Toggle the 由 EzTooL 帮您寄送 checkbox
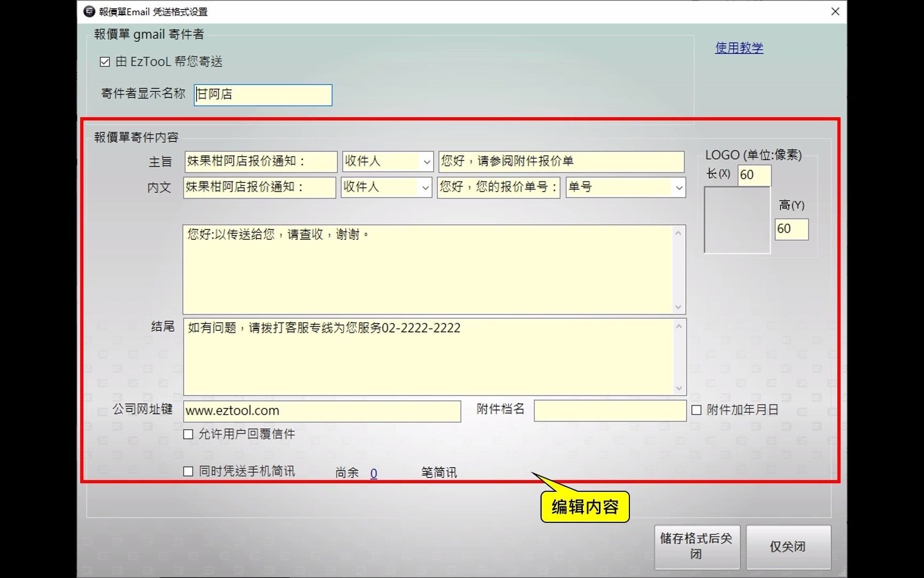 point(105,62)
